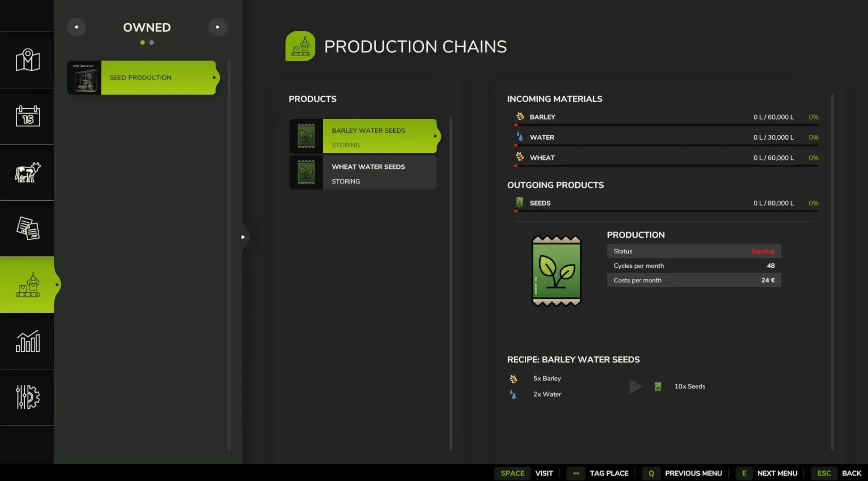Open the contracts documents icon
The image size is (868, 481).
coord(28,228)
